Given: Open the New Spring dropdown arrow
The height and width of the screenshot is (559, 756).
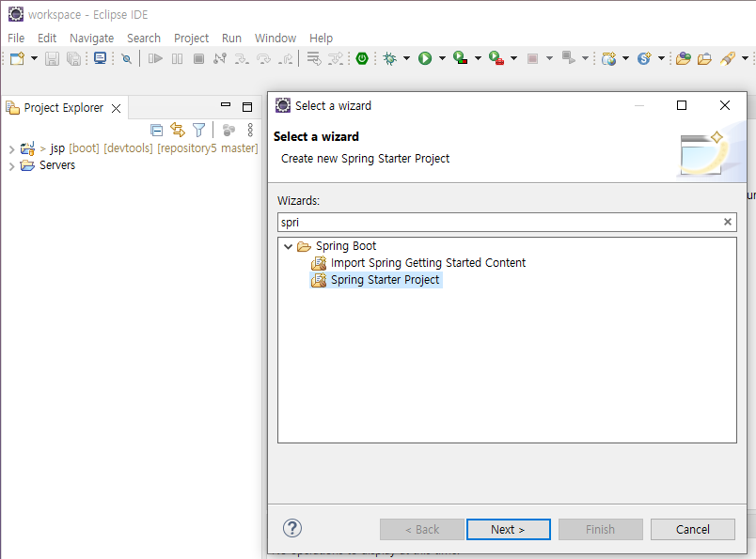Looking at the screenshot, I should (662, 58).
